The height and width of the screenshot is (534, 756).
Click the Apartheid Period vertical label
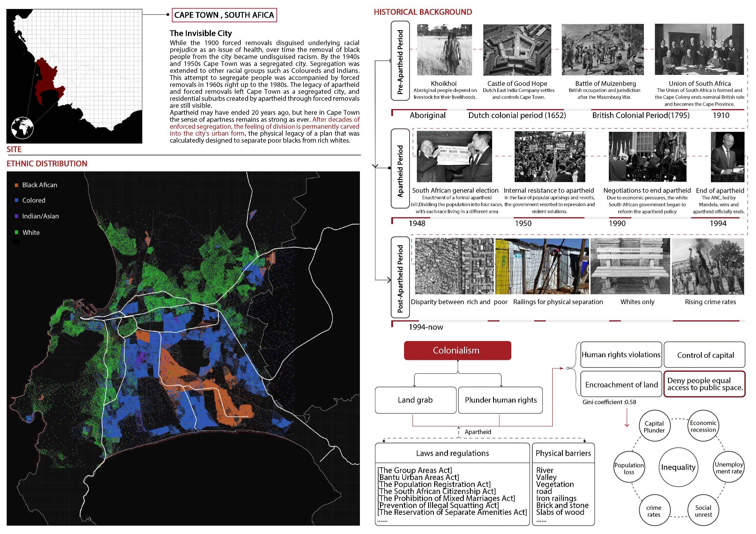(400, 169)
